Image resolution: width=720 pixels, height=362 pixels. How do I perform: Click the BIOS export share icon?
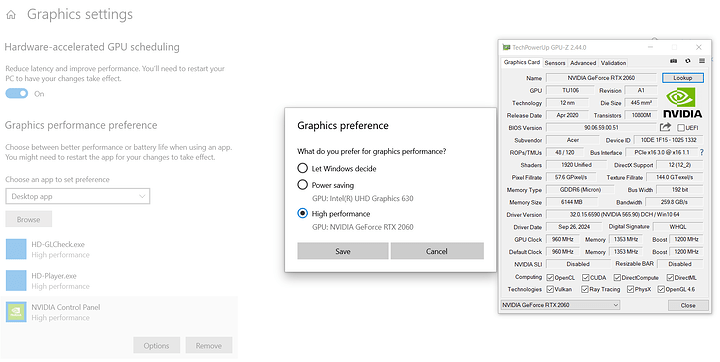(x=665, y=127)
